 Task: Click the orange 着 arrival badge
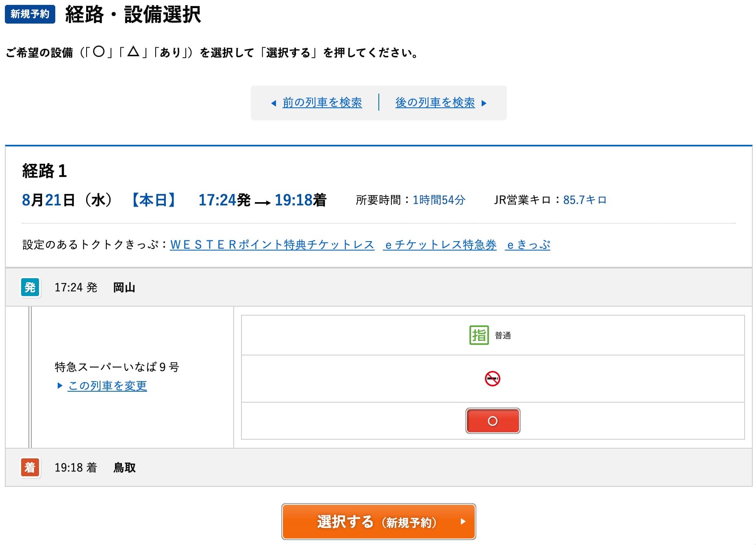(x=30, y=467)
